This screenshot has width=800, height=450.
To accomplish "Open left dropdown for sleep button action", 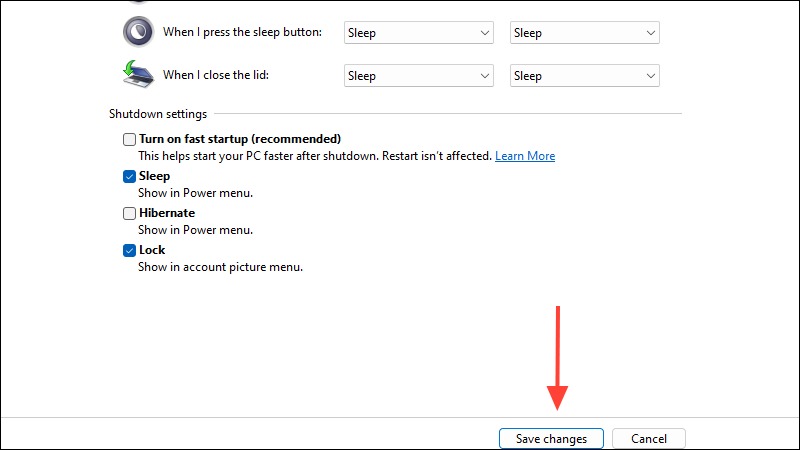I will tap(418, 33).
